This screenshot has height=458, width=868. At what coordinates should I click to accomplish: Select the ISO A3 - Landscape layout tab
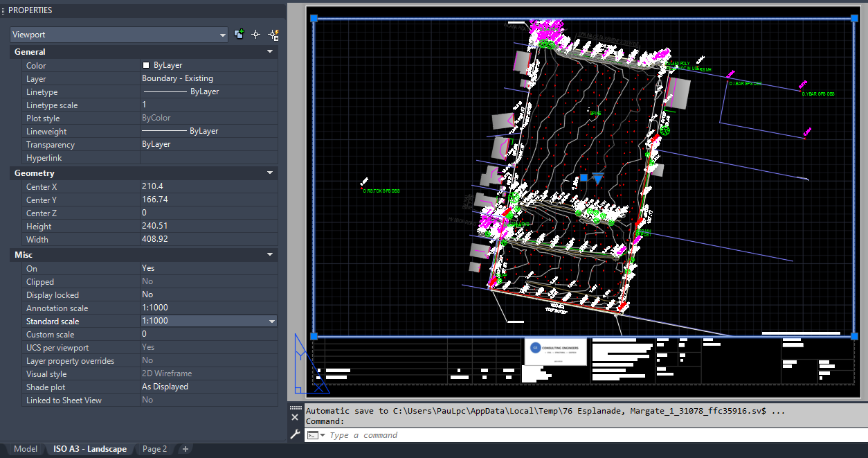90,449
